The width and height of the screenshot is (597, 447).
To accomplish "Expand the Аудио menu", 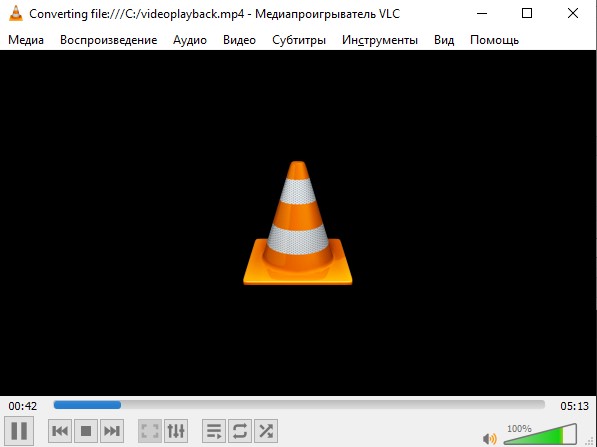I will (190, 40).
